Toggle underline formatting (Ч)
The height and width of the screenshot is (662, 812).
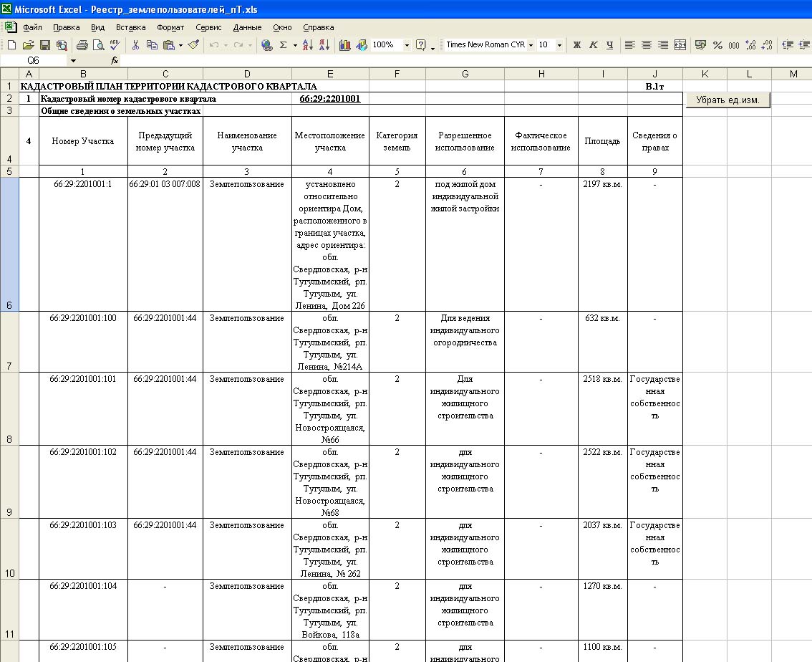(x=610, y=45)
